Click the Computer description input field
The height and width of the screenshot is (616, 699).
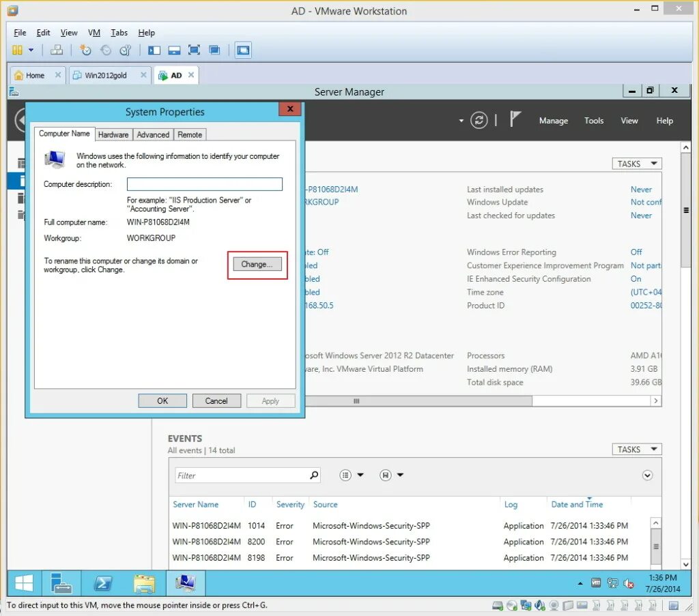[x=204, y=184]
